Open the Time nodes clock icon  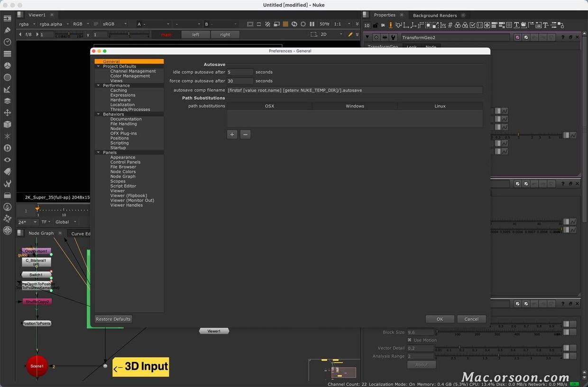(x=7, y=42)
